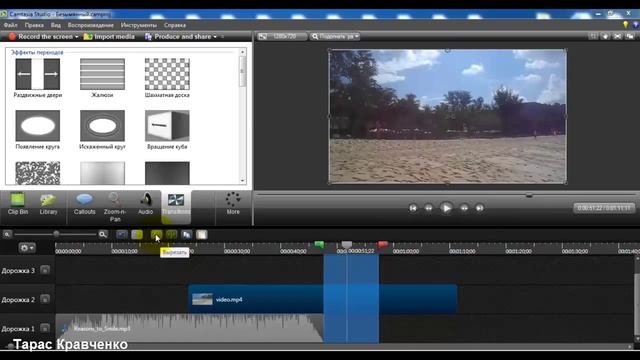Select the Жалюзи transition
Image resolution: width=640 pixels, height=360 pixels.
102,78
